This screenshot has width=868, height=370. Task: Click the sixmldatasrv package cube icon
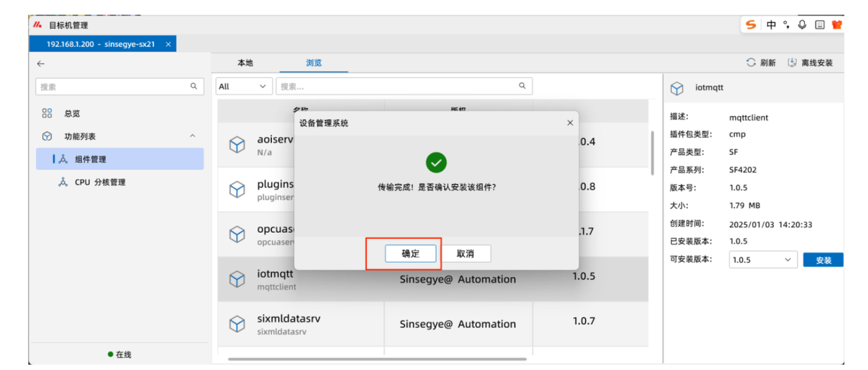point(237,324)
